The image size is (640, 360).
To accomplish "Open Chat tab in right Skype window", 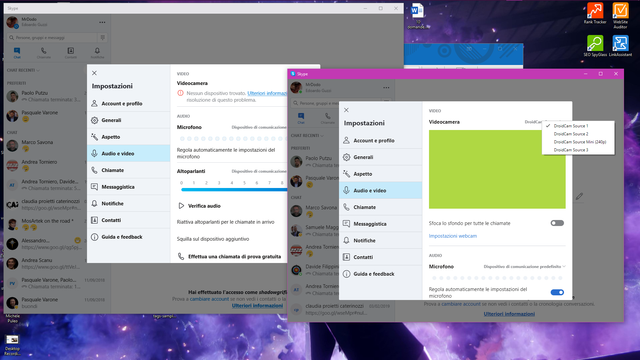I will [x=301, y=118].
